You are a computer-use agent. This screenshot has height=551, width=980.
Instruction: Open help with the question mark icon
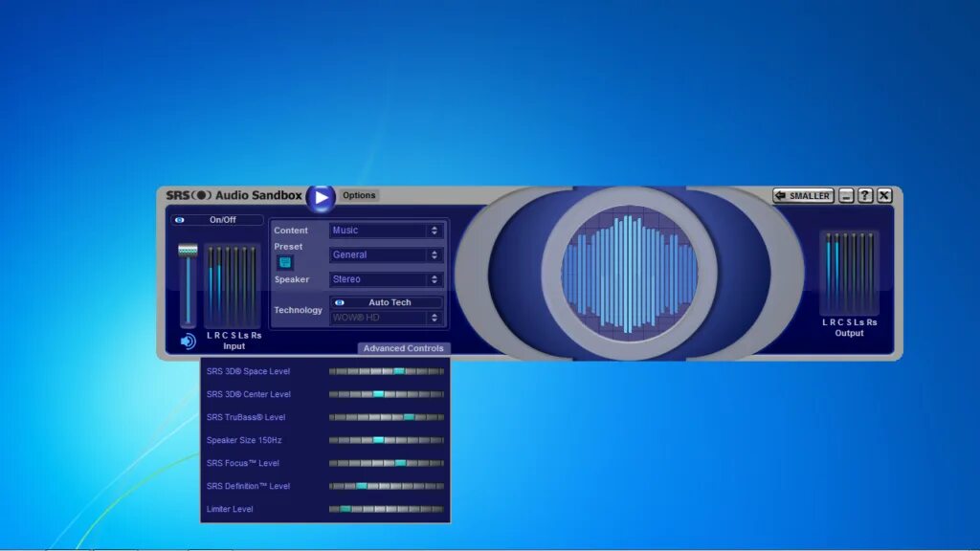point(865,195)
